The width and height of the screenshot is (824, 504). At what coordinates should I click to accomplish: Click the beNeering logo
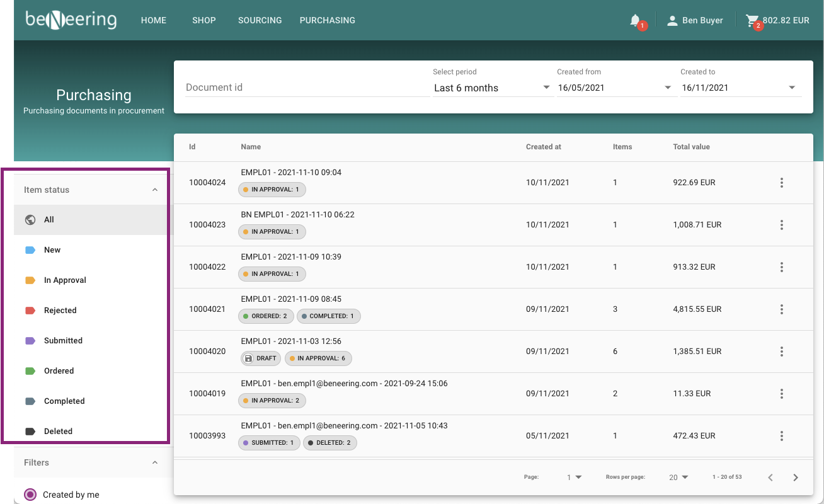[71, 20]
